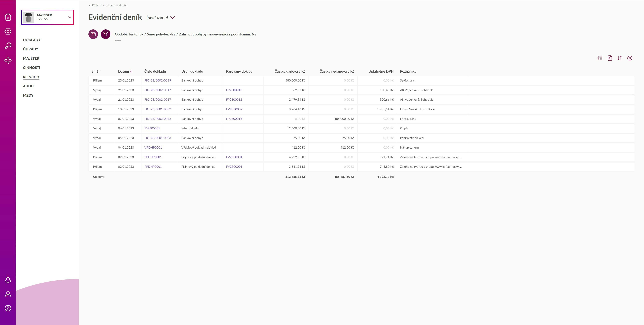Select the total 612 865,33 Kč value
Viewport: 644px width, 325px height.
pos(295,177)
